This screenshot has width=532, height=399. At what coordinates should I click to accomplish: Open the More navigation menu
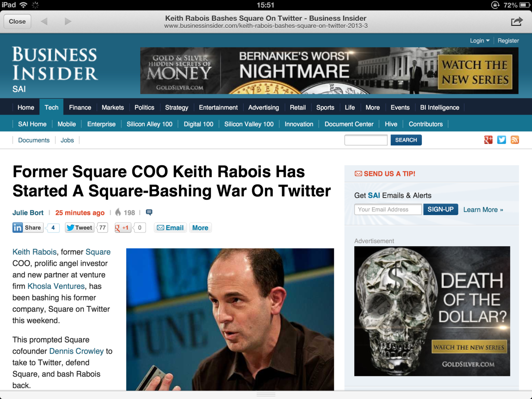click(372, 107)
